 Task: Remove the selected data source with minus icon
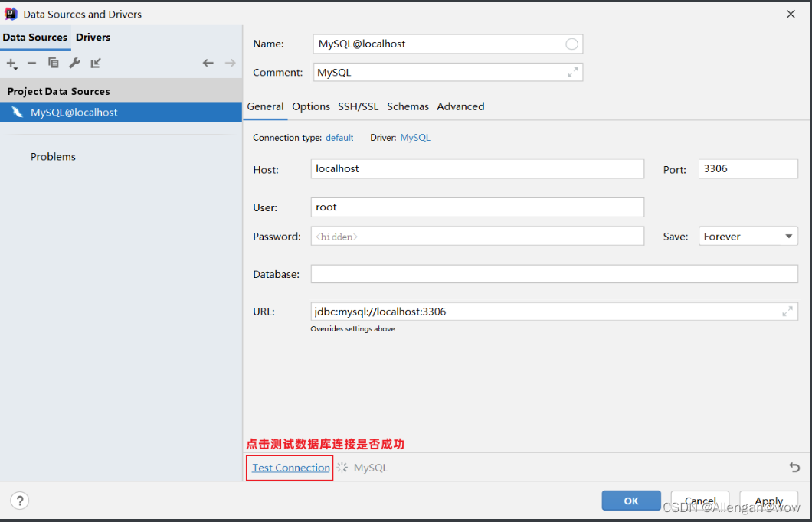click(31, 63)
